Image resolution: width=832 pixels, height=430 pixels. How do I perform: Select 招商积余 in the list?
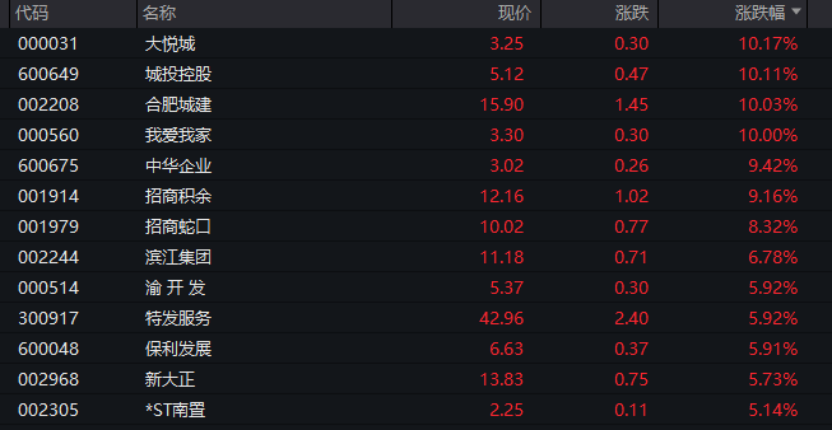coord(178,196)
